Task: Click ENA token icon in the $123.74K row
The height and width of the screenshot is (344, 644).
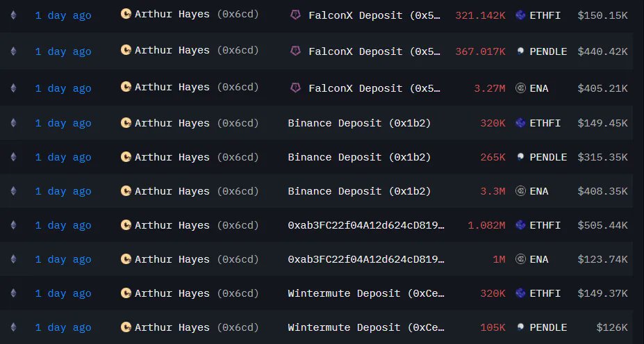Action: pos(520,259)
